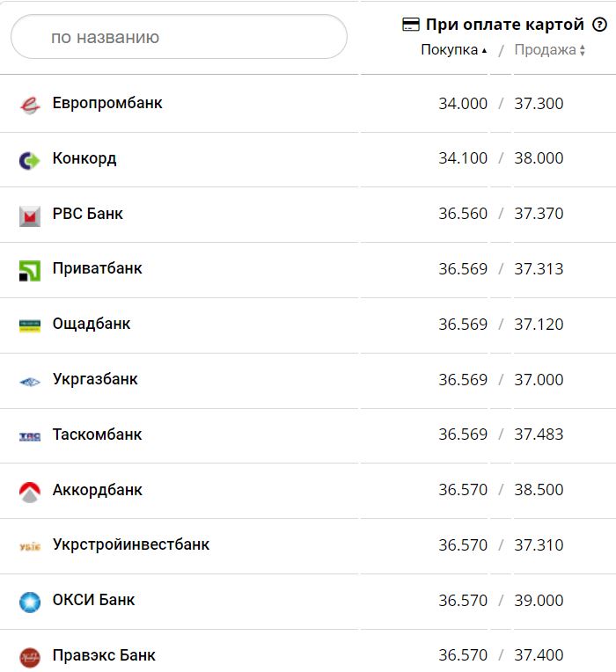This screenshot has height=672, width=616.
Task: Open the Аккордбанк bank link
Action: click(98, 490)
